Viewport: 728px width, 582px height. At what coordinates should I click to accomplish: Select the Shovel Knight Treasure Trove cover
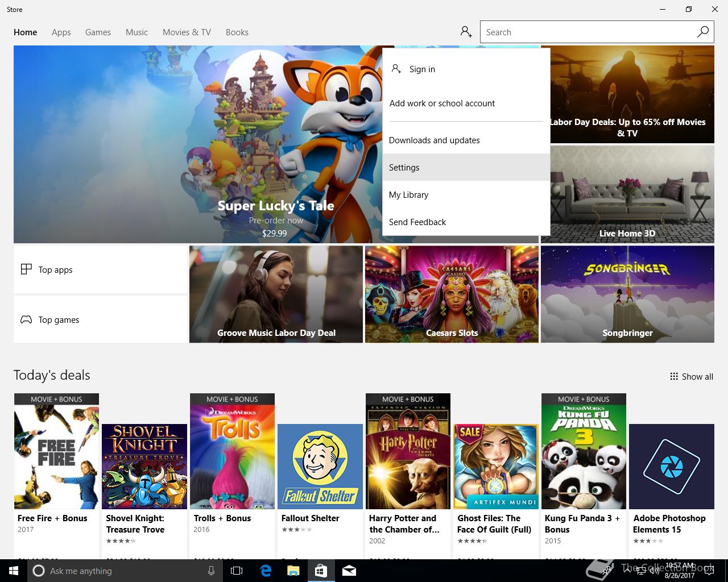(144, 467)
